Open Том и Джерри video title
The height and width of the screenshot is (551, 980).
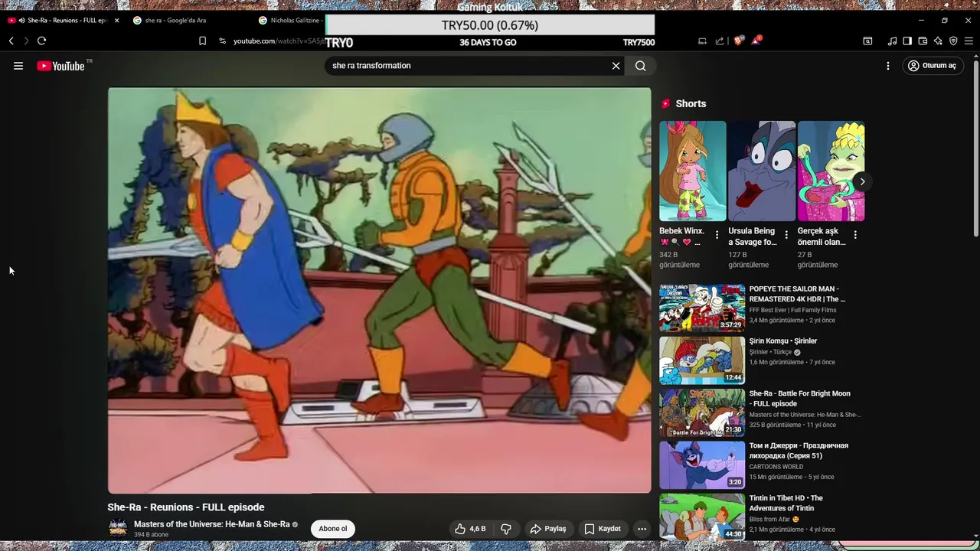[799, 451]
